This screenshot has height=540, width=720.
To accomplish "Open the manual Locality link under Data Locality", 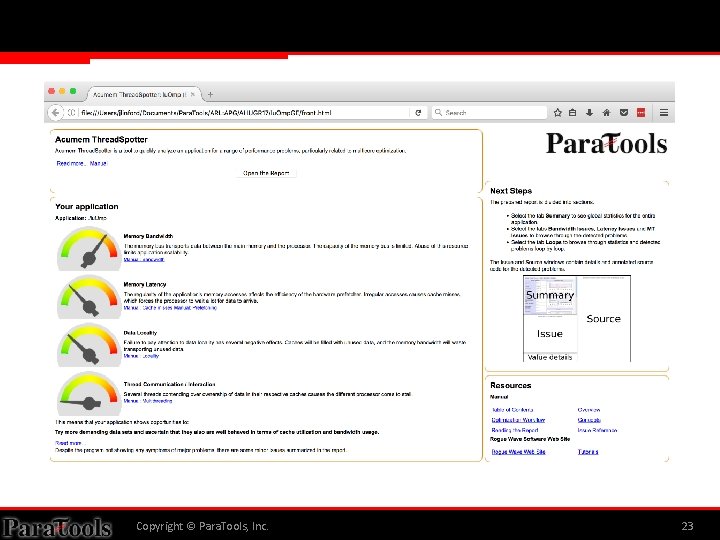I will point(141,356).
